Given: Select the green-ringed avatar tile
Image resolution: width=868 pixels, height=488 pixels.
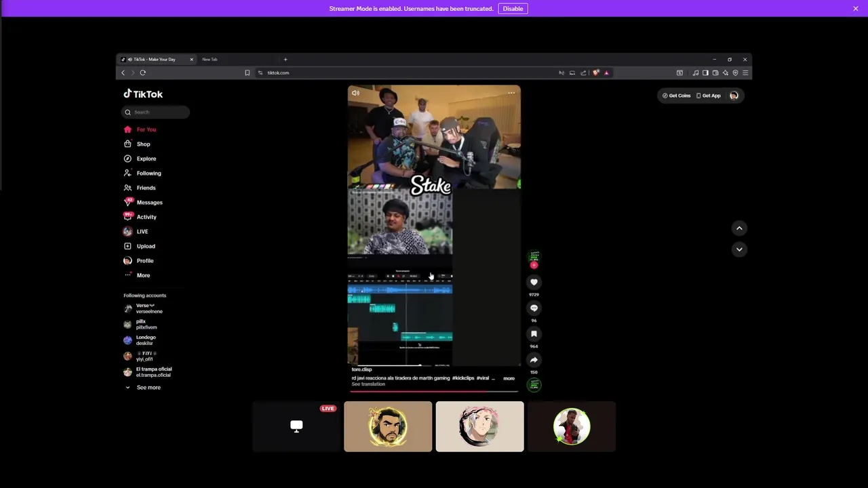Looking at the screenshot, I should tap(572, 426).
